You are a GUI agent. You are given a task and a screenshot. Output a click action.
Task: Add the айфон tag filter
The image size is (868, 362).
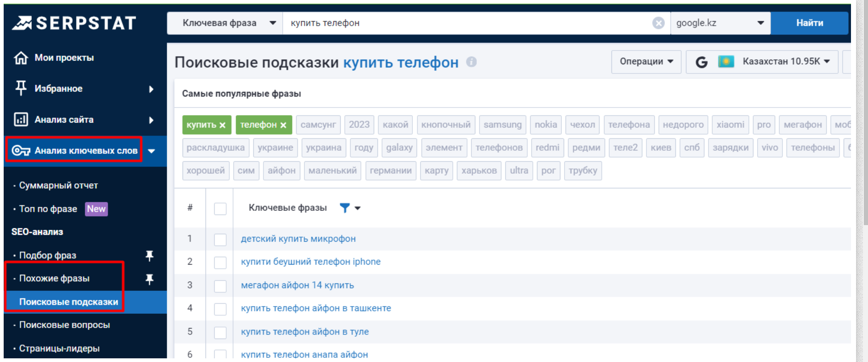click(x=281, y=171)
